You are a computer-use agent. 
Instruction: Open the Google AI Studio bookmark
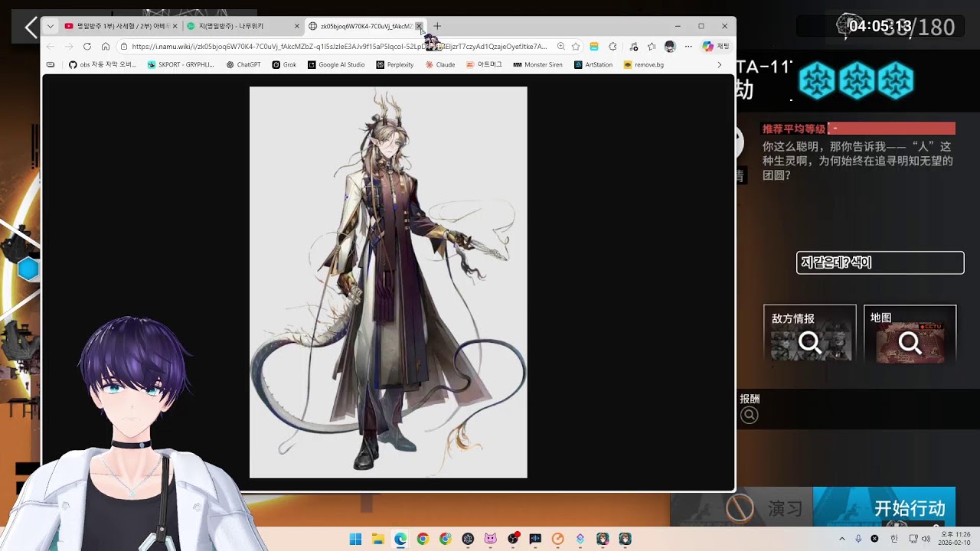click(x=336, y=65)
